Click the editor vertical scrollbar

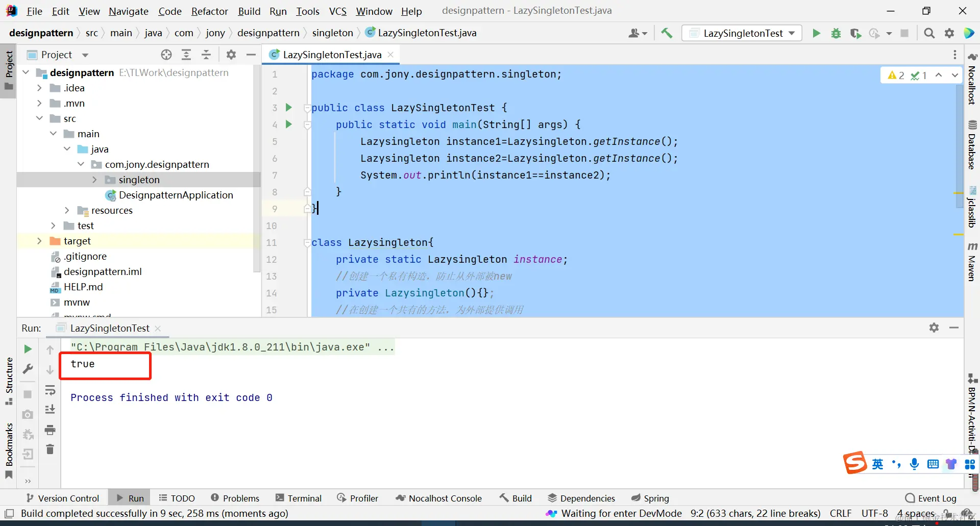[959, 143]
